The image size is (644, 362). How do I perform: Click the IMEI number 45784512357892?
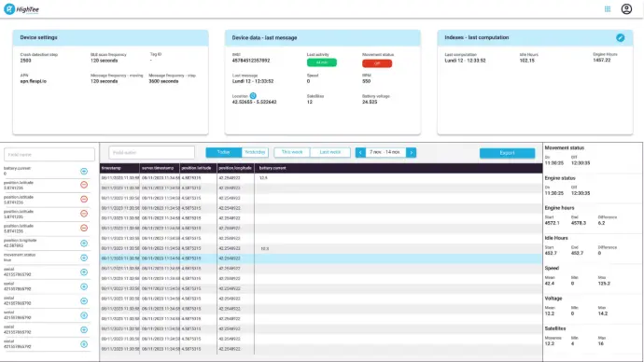(251, 61)
